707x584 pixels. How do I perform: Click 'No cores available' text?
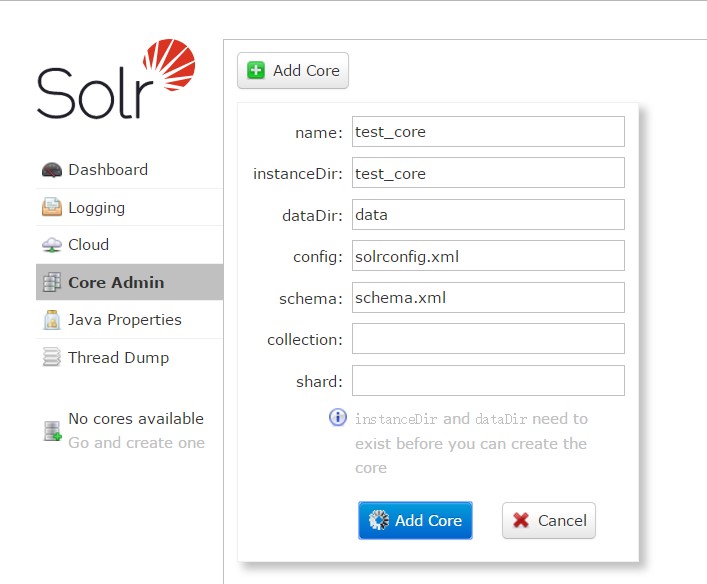(136, 418)
